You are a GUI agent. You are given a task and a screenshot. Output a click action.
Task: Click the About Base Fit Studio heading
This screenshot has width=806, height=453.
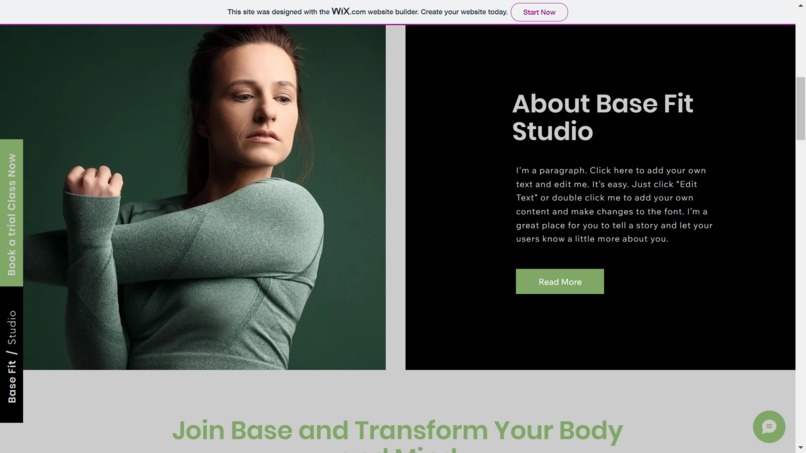click(602, 117)
